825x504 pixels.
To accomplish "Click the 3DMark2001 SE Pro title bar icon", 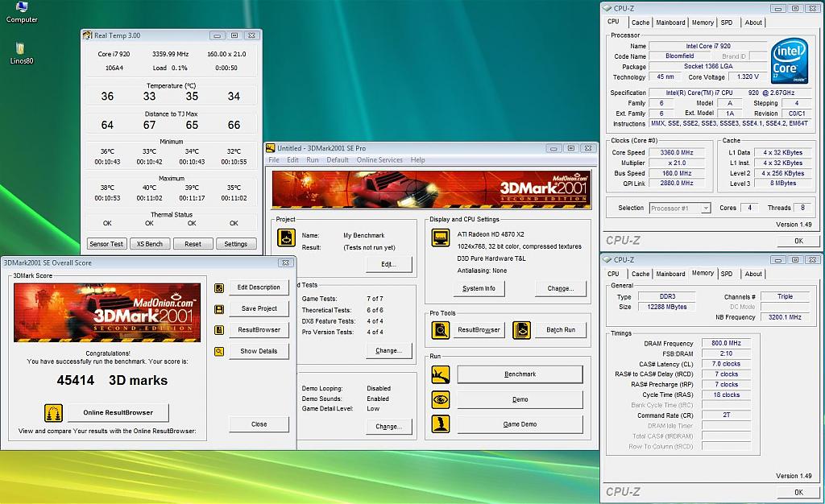I will 271,148.
